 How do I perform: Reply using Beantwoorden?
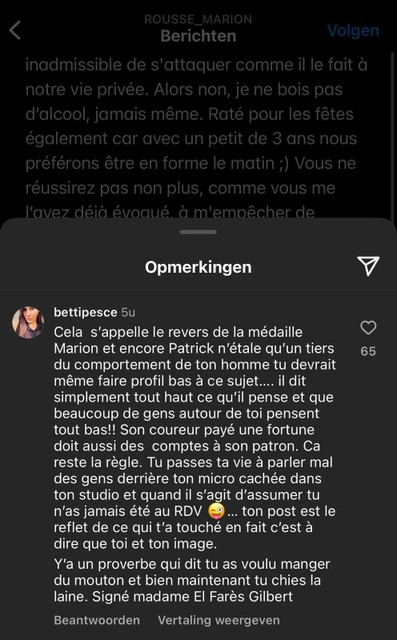tap(97, 620)
